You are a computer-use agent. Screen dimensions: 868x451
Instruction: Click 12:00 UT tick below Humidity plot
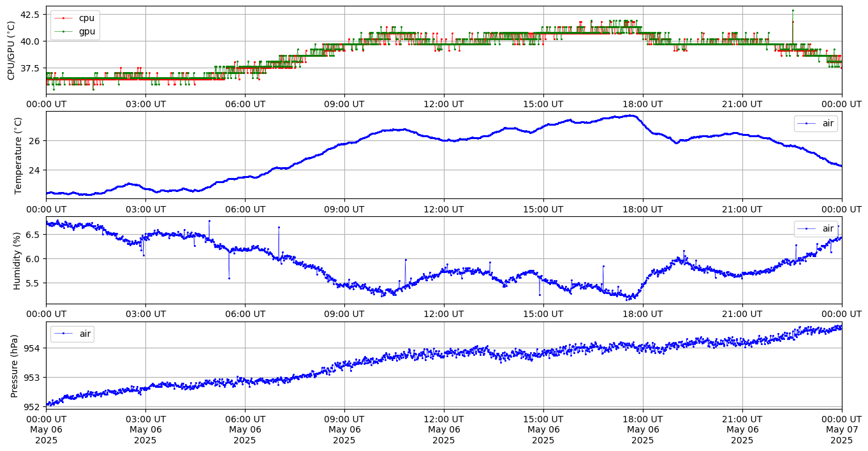[444, 313]
